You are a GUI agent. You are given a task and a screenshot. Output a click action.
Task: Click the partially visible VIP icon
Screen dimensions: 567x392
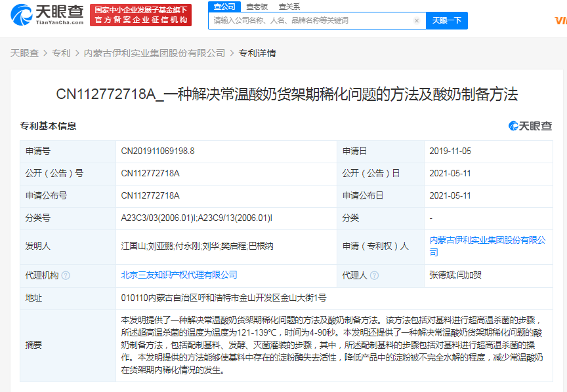coord(560,20)
